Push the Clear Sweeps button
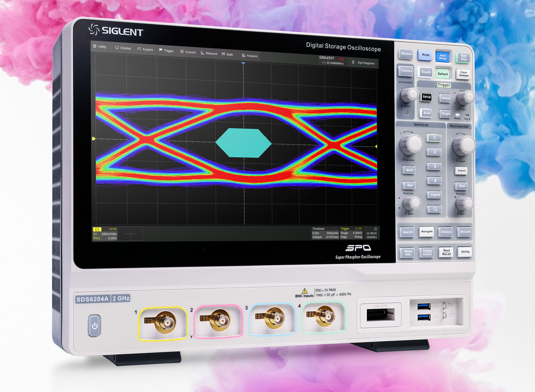Screen dimensions: 535x392 pos(464,74)
